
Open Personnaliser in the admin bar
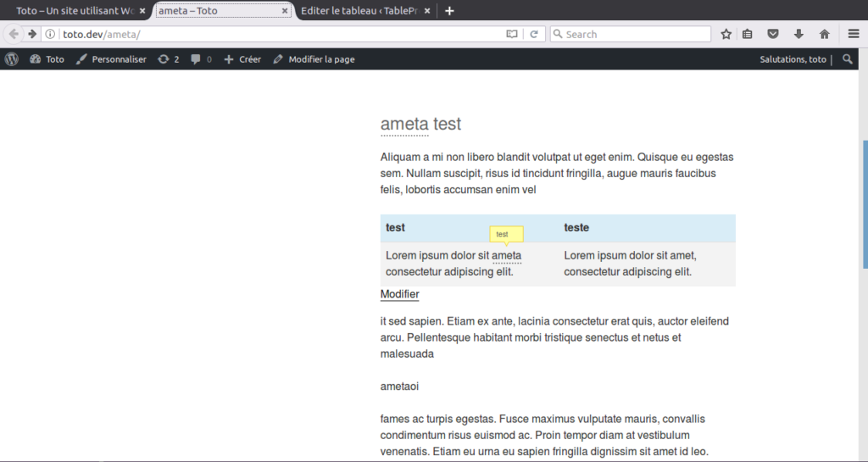(x=111, y=59)
